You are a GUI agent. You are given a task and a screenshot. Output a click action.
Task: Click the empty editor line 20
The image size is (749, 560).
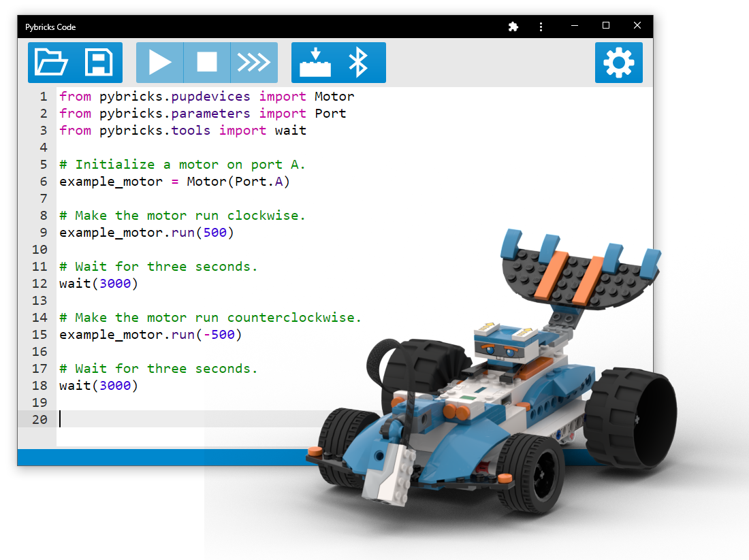click(82, 419)
